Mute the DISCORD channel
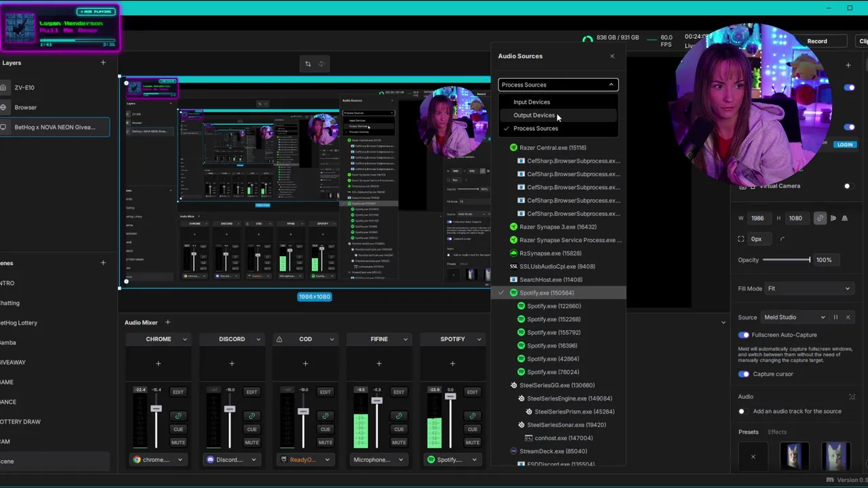Viewport: 868px width, 488px height. [252, 443]
